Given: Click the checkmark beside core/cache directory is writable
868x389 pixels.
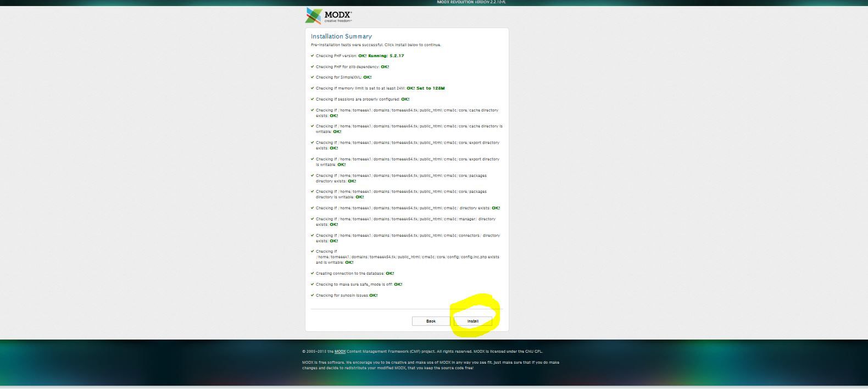Looking at the screenshot, I should (x=313, y=126).
